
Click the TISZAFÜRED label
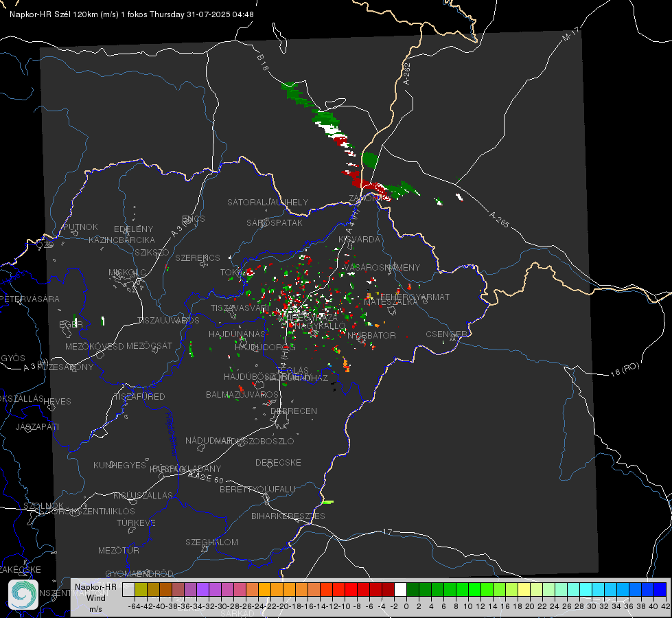click(x=139, y=396)
